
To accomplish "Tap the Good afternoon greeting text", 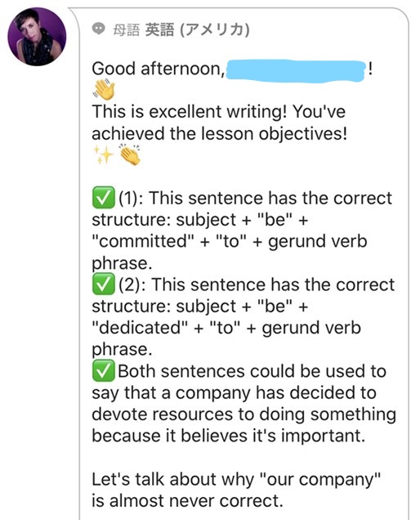I will [x=159, y=69].
